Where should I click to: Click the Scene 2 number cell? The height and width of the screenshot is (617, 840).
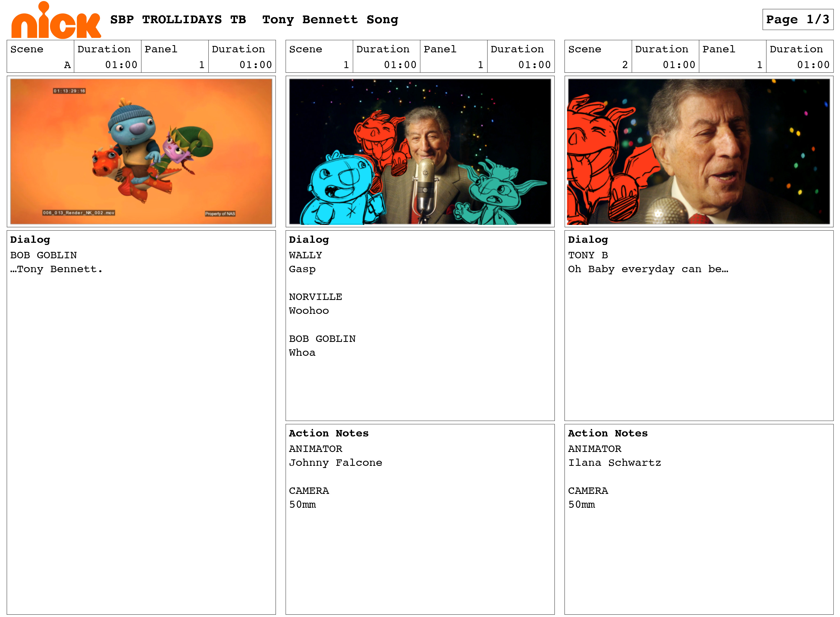598,56
